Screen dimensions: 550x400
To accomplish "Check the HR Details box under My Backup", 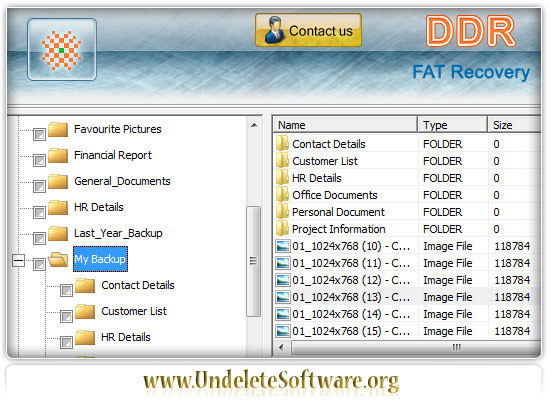I will coord(66,342).
